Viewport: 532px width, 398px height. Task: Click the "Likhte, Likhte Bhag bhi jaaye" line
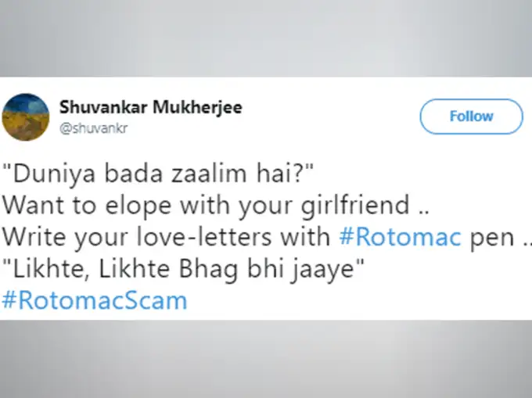(x=183, y=268)
